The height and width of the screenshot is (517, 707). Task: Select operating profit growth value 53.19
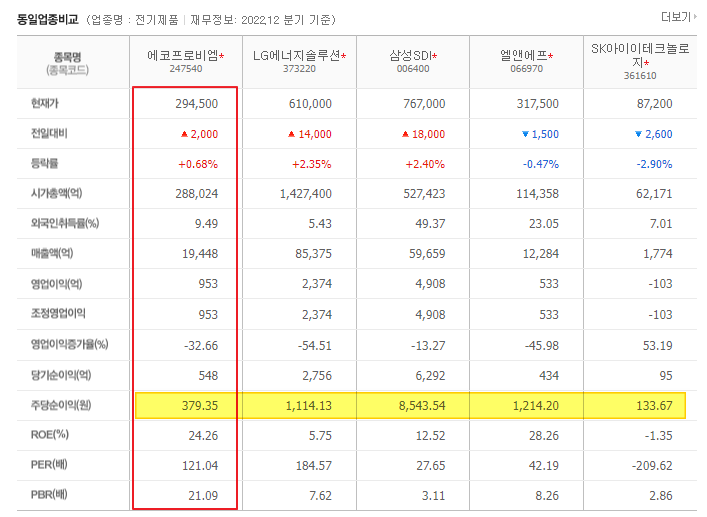click(x=657, y=346)
